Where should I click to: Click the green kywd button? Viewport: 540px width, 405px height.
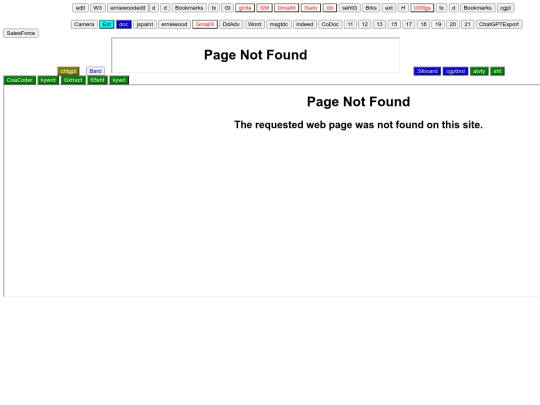click(x=119, y=80)
